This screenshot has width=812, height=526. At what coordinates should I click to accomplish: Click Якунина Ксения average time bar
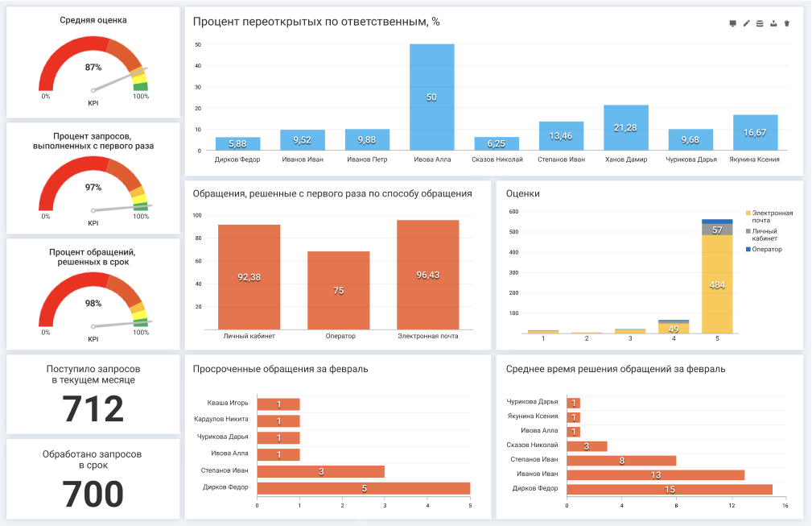pos(574,417)
